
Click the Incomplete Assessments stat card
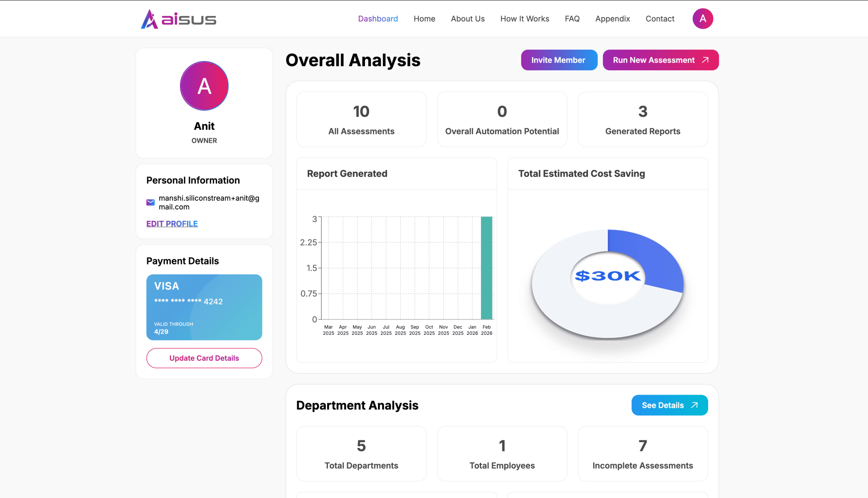(643, 453)
